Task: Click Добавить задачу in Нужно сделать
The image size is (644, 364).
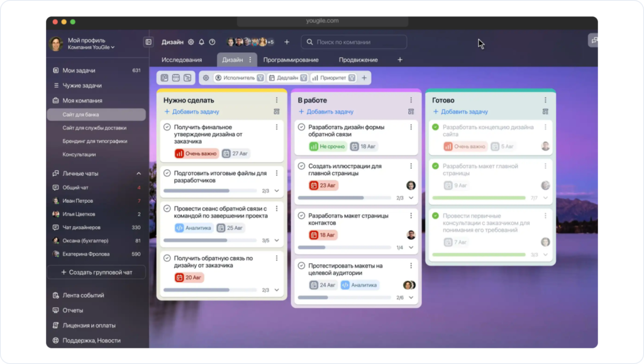Action: [192, 111]
